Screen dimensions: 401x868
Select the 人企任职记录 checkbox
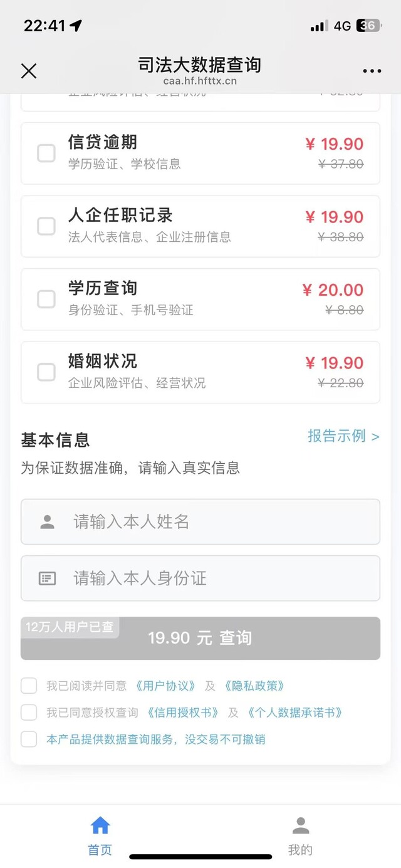[x=46, y=226]
